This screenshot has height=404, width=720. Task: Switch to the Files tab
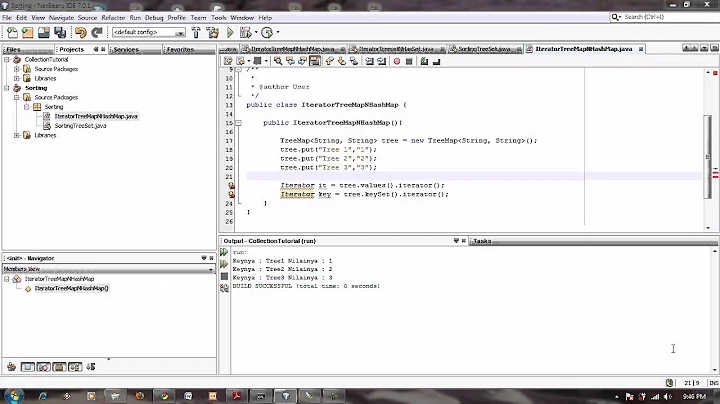pos(14,50)
